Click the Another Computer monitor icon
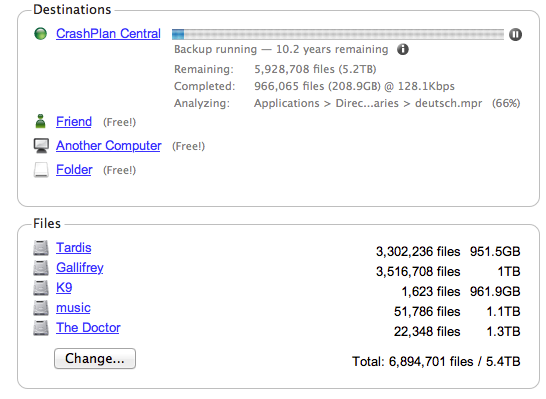The width and height of the screenshot is (546, 399). [x=41, y=146]
